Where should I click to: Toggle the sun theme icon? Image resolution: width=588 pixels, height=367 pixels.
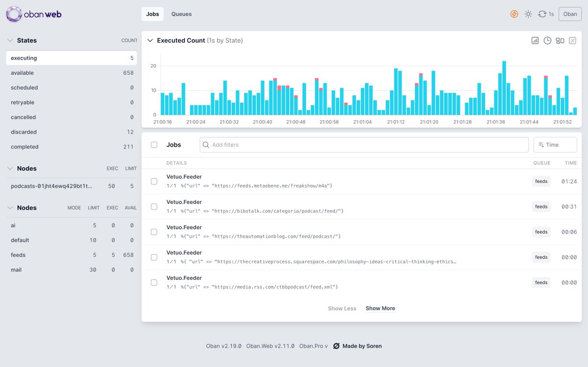coord(528,14)
